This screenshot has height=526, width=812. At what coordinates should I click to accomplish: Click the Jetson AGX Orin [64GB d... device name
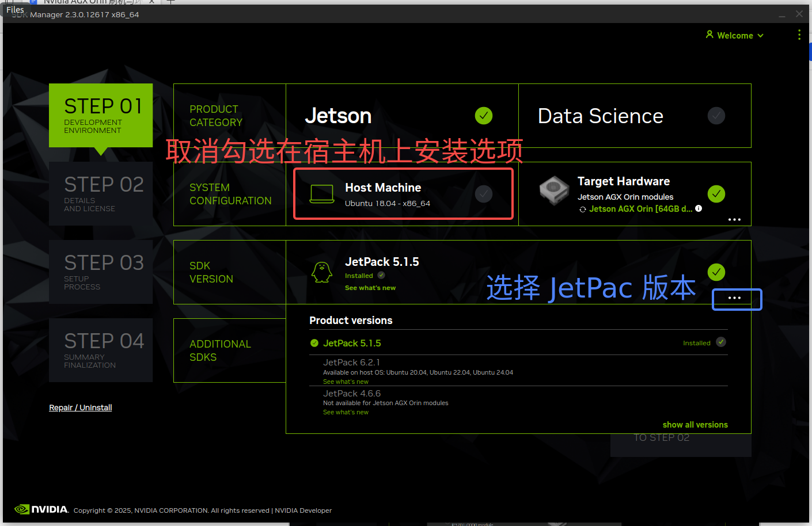coord(641,209)
